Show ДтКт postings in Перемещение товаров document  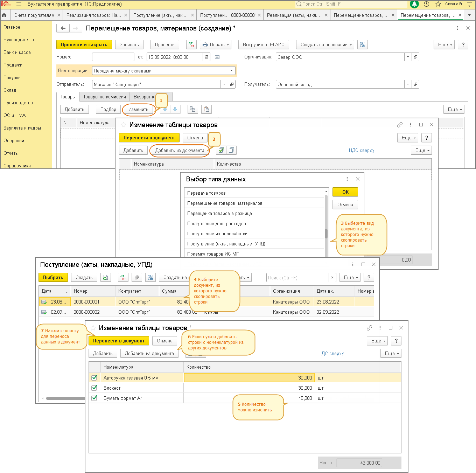tap(191, 45)
